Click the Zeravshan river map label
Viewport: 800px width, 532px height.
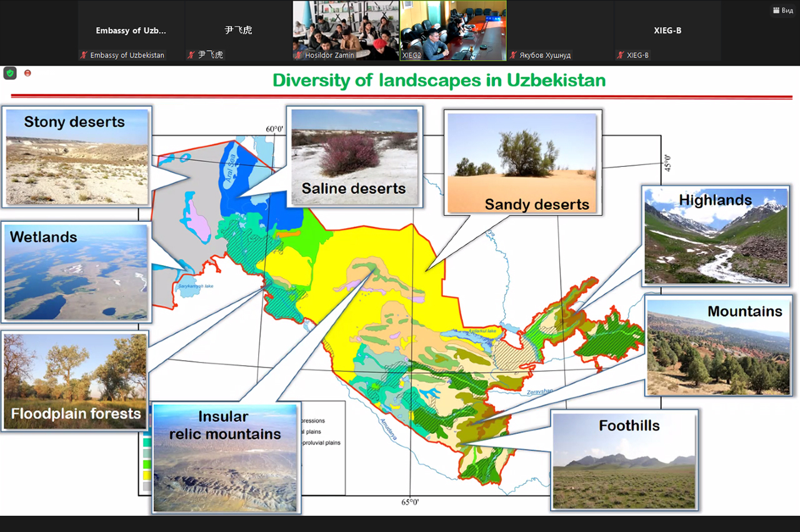pos(540,391)
